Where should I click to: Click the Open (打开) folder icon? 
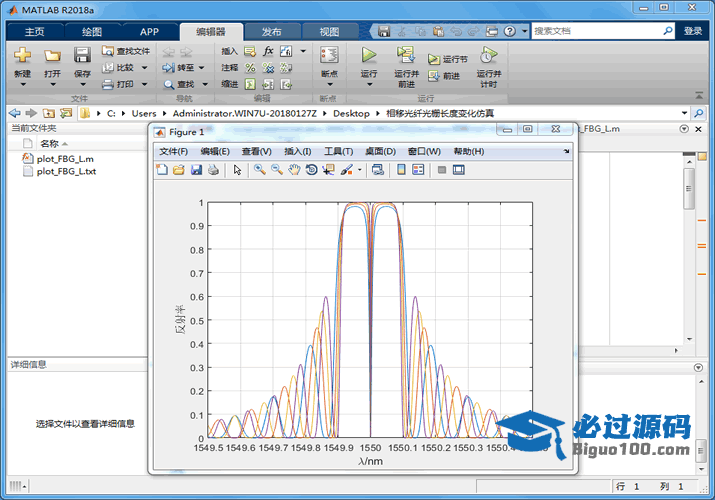52,56
